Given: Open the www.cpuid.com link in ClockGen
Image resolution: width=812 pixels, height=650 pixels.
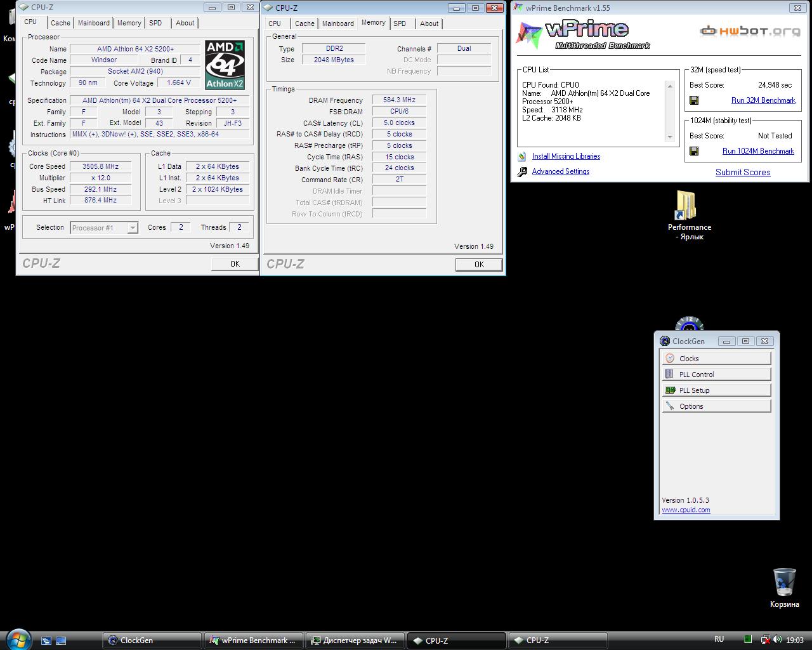Looking at the screenshot, I should 686,510.
